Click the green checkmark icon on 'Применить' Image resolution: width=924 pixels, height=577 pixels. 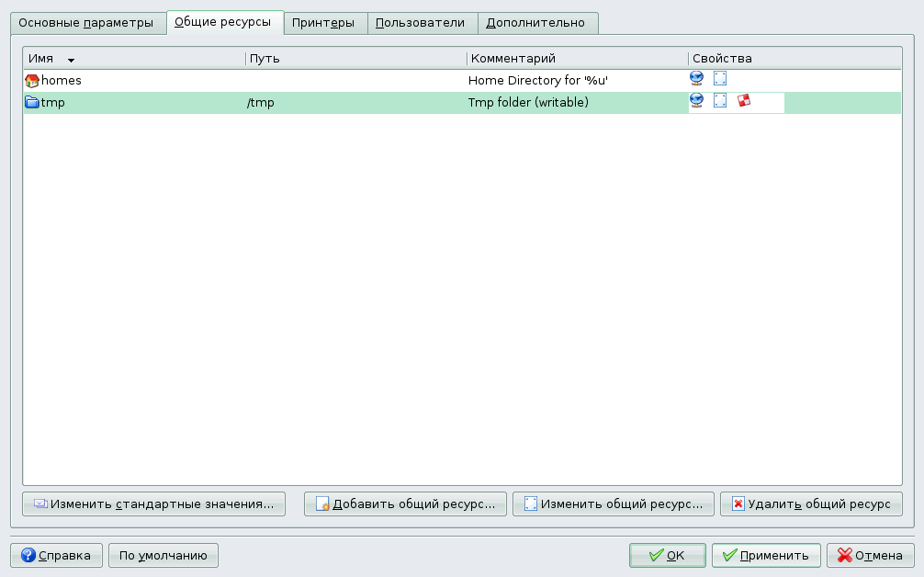(x=729, y=555)
